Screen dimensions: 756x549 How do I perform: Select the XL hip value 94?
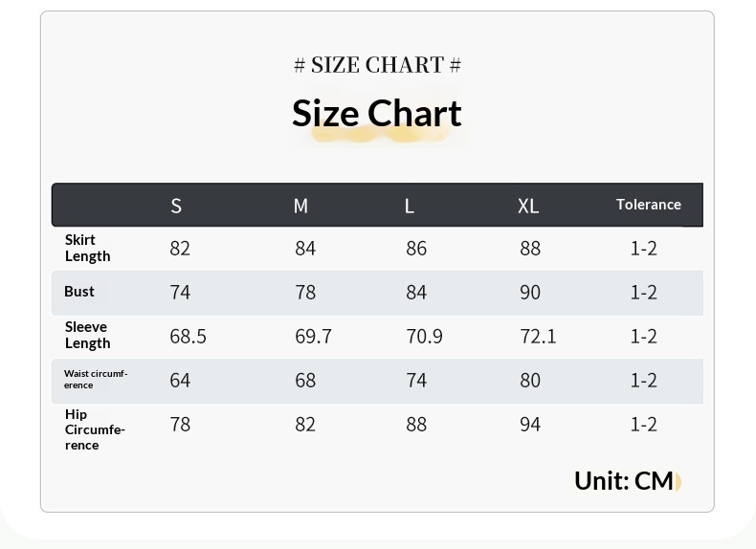point(530,424)
